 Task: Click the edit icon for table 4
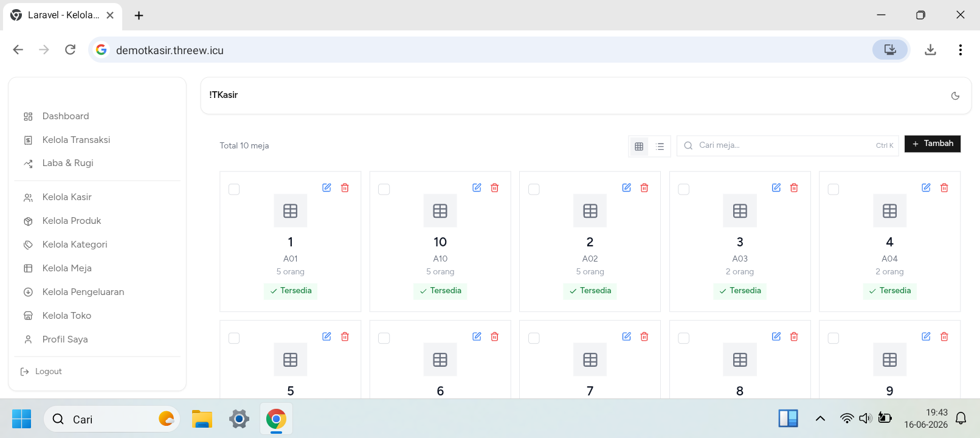[926, 188]
